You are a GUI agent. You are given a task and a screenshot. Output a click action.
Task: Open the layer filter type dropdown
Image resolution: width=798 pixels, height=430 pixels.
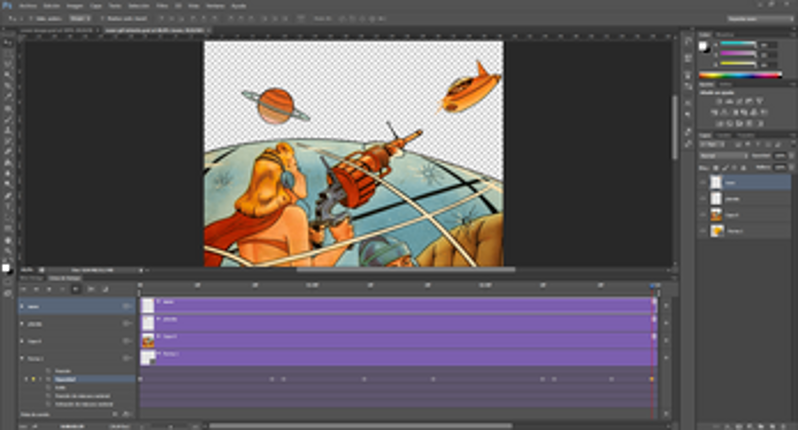point(714,145)
